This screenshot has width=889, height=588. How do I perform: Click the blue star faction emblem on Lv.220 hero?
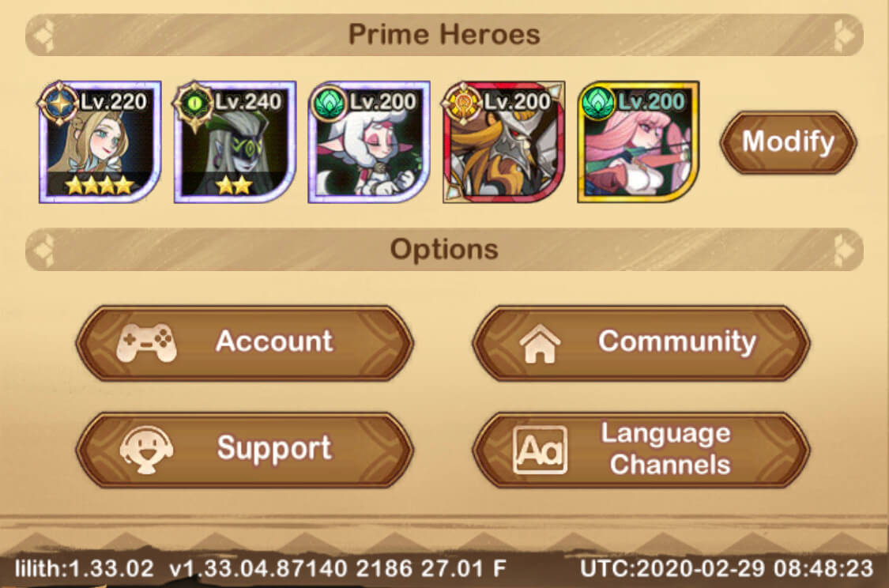[59, 104]
